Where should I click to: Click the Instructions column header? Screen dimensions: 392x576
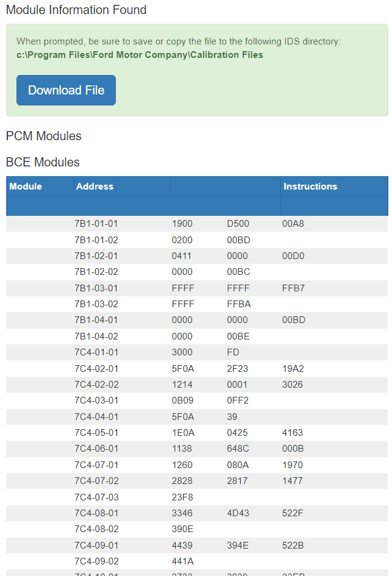(310, 187)
